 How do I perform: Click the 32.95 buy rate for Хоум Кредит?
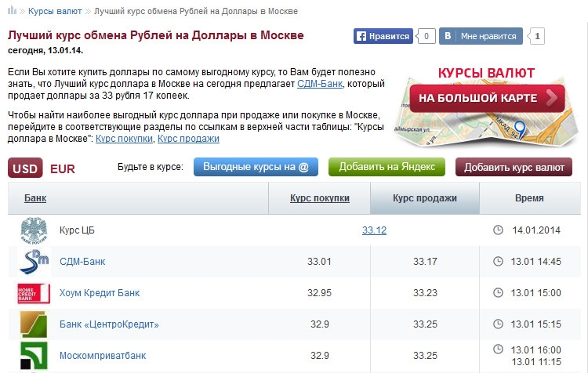[x=320, y=293]
